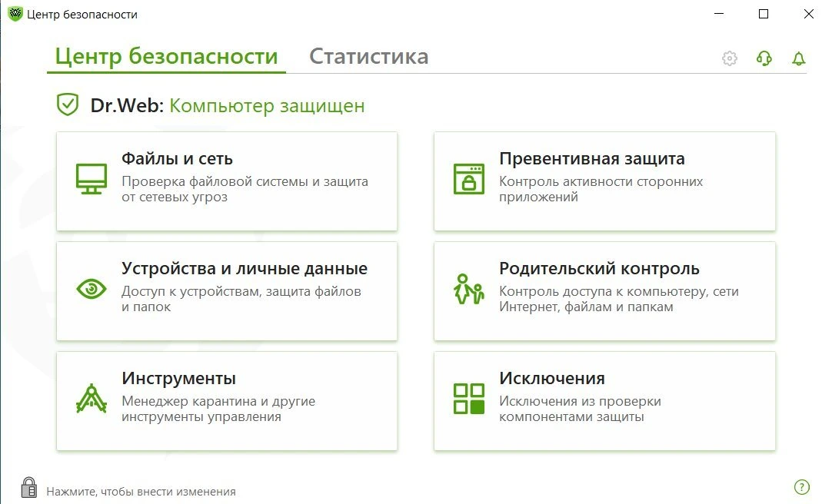
Task: Click the green shield status icon
Action: [x=68, y=104]
